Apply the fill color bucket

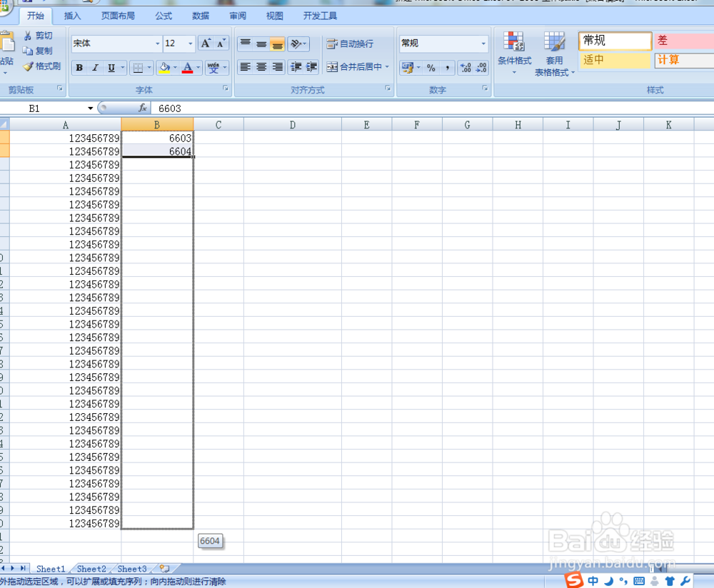click(164, 68)
